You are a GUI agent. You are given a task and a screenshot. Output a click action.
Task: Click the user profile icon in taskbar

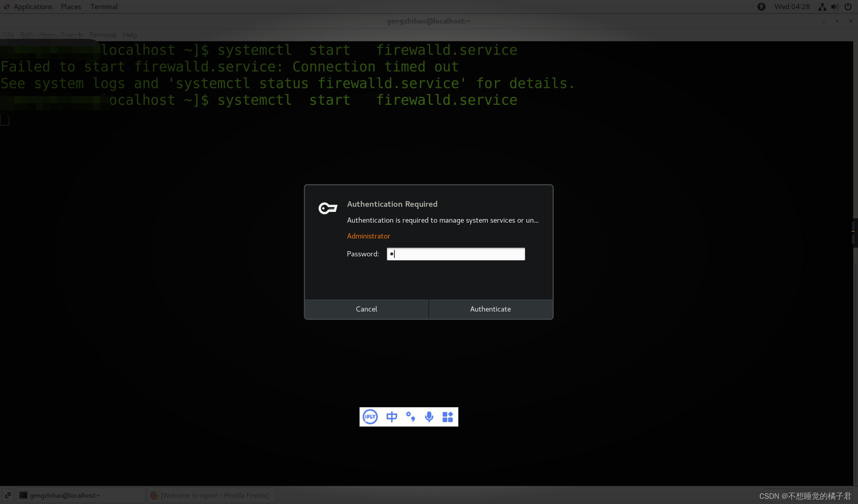pyautogui.click(x=761, y=6)
